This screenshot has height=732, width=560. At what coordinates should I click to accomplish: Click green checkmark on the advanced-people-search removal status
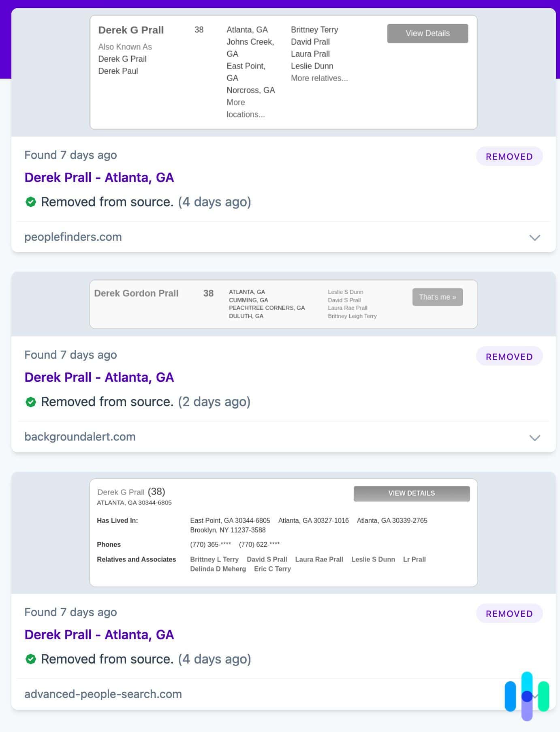[x=31, y=659]
